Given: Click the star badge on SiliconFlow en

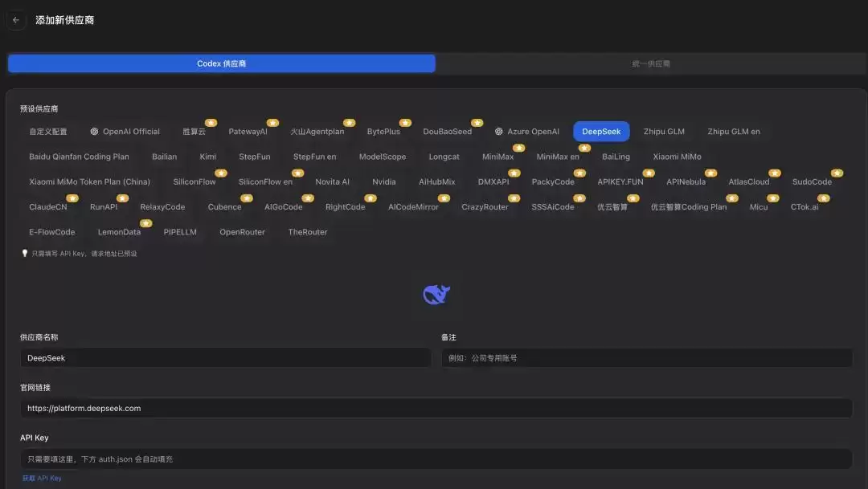Looking at the screenshot, I should 298,173.
